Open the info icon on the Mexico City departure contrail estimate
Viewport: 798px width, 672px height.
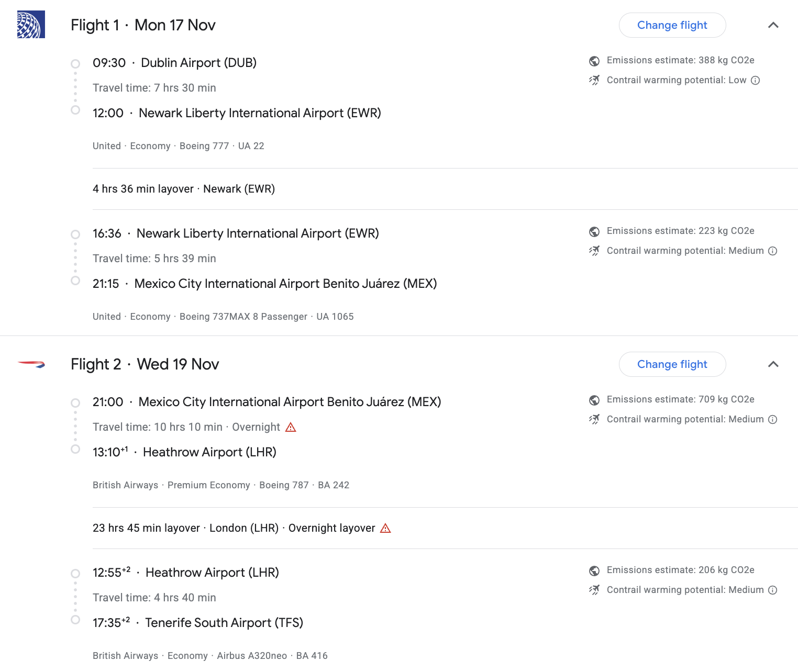(x=773, y=419)
